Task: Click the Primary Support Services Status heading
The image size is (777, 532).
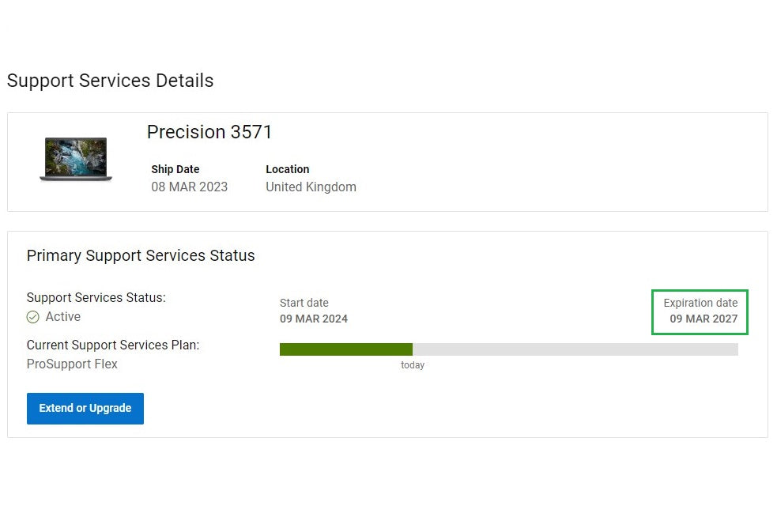Action: (141, 255)
